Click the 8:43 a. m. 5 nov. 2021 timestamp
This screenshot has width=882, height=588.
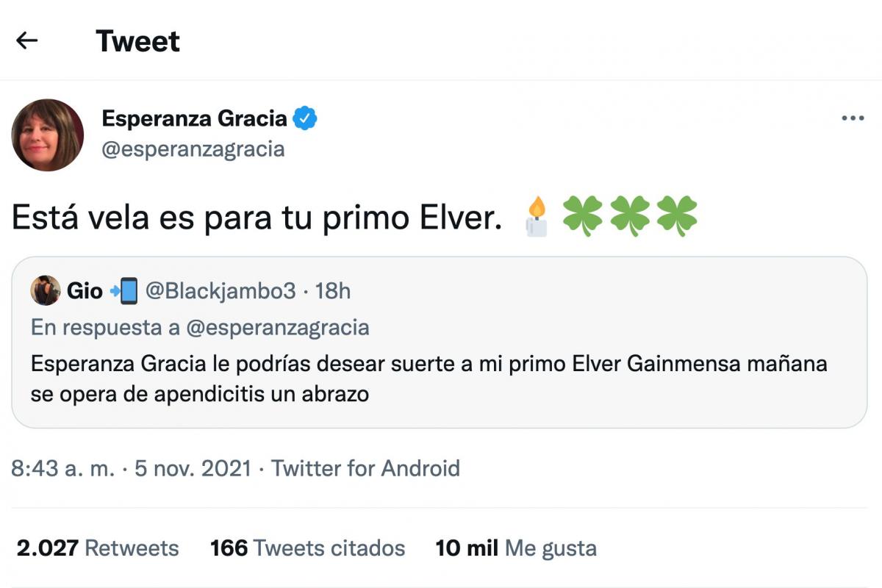[131, 468]
